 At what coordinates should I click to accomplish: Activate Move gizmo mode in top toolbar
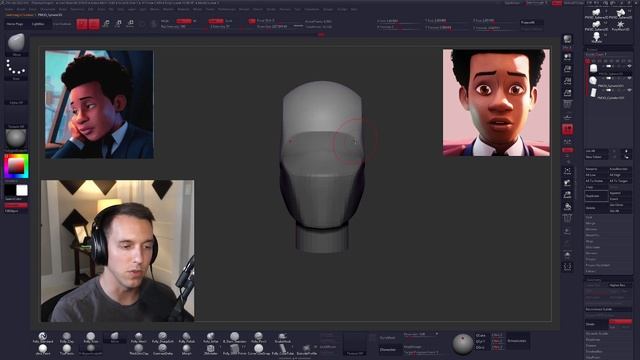point(106,24)
